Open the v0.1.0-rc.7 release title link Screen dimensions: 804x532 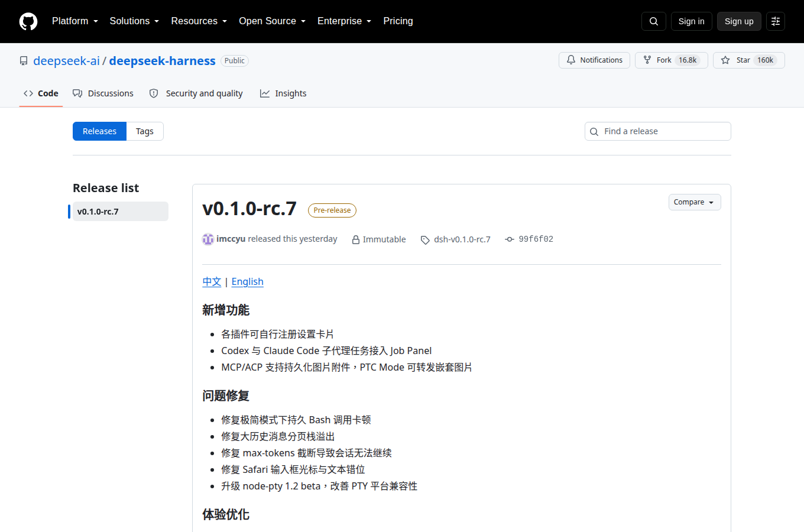click(249, 209)
